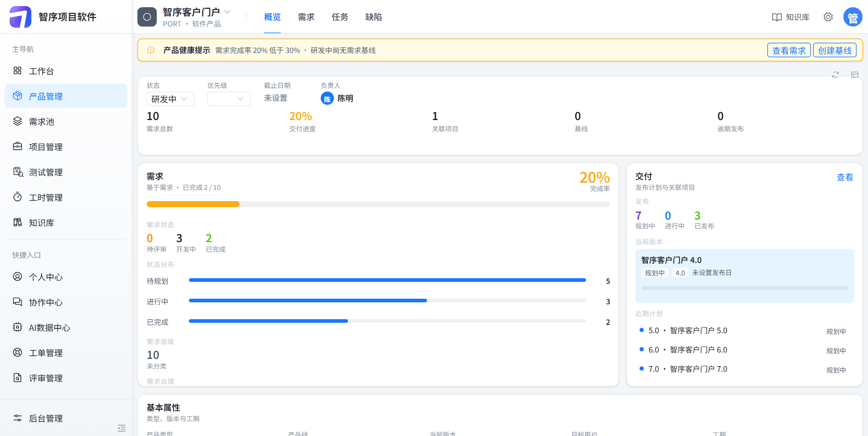
Task: Refresh the overview with the refresh icon
Action: click(x=835, y=75)
